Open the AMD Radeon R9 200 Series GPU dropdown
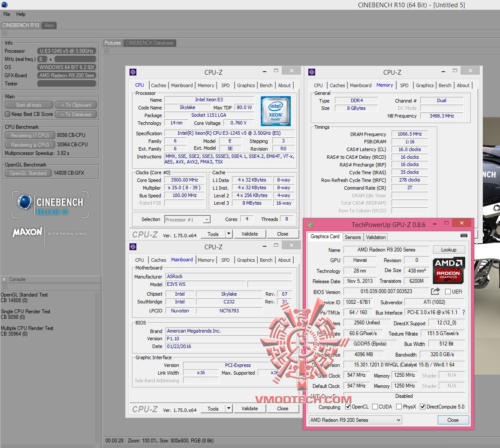Viewport: 500px width, 448px height. (x=355, y=420)
